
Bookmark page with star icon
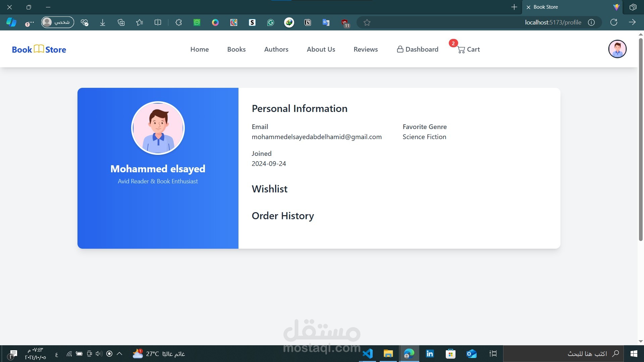(x=367, y=22)
